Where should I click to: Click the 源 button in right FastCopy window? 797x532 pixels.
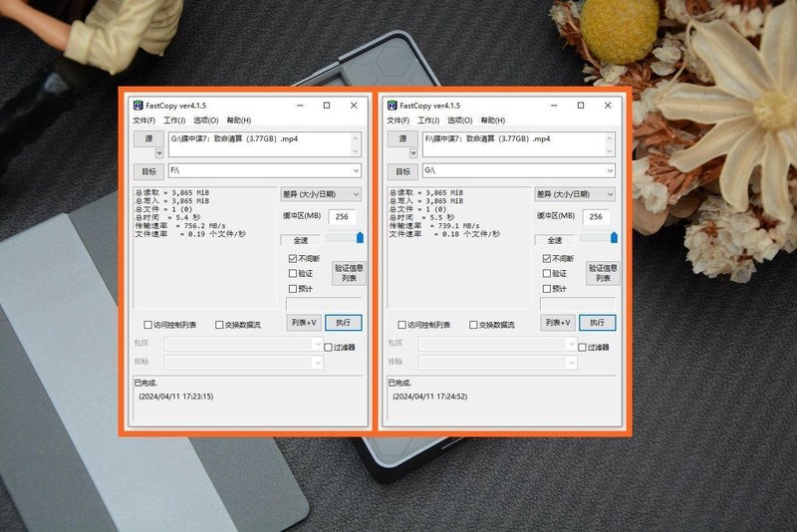[x=403, y=138]
